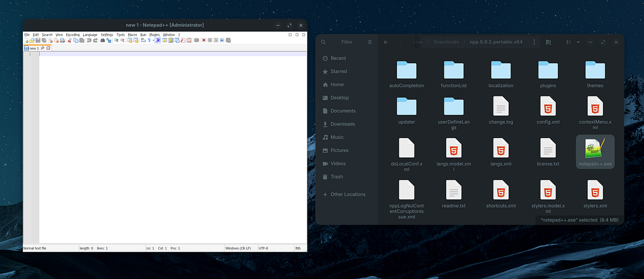Toggle list view in the Files header

coord(569,42)
